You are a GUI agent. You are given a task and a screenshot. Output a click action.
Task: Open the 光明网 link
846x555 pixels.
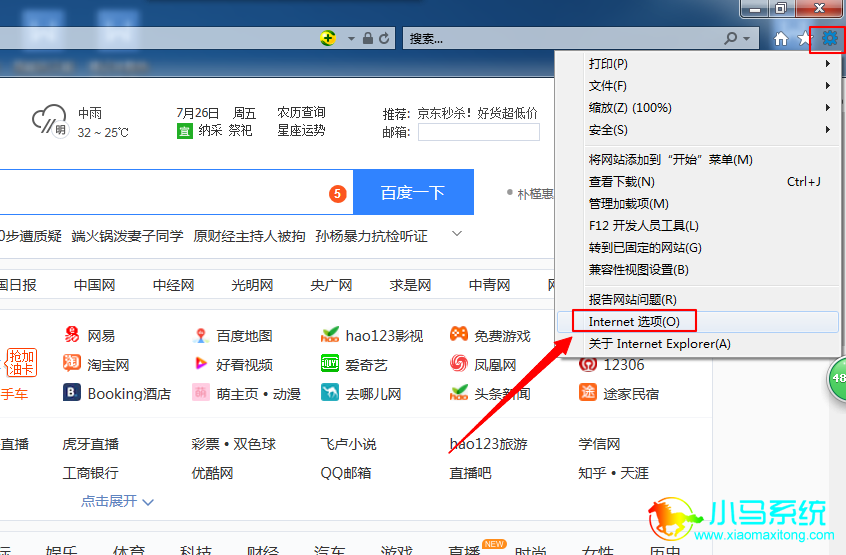pos(252,285)
